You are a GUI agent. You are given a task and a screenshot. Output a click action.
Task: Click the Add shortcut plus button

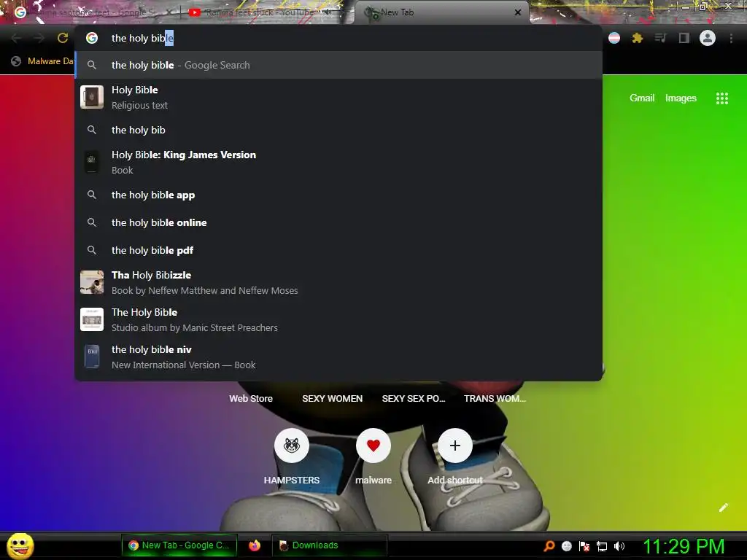tap(455, 446)
